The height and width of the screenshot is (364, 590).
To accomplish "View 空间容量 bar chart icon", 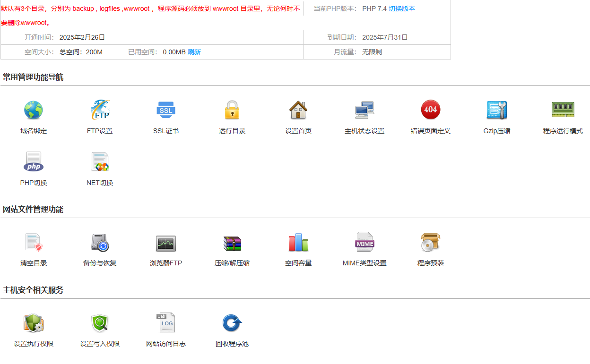I will (x=298, y=243).
